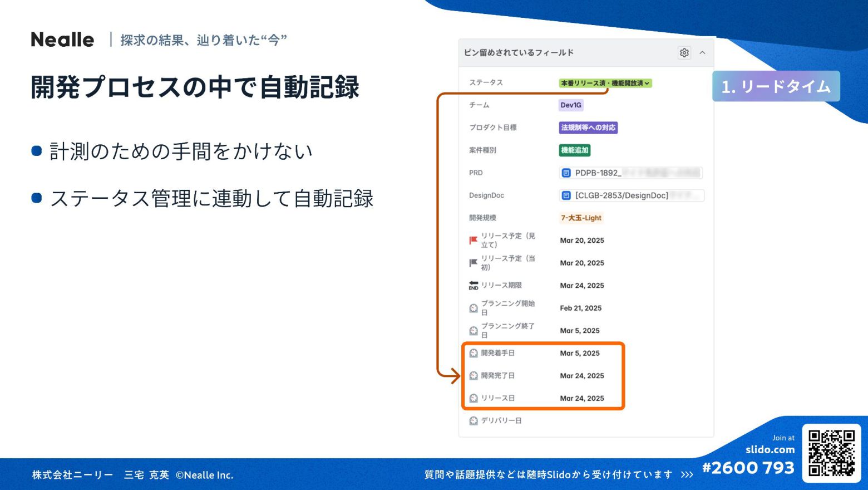Collapse the ピン留めされているフィールド panel
The height and width of the screenshot is (490, 868).
click(702, 52)
